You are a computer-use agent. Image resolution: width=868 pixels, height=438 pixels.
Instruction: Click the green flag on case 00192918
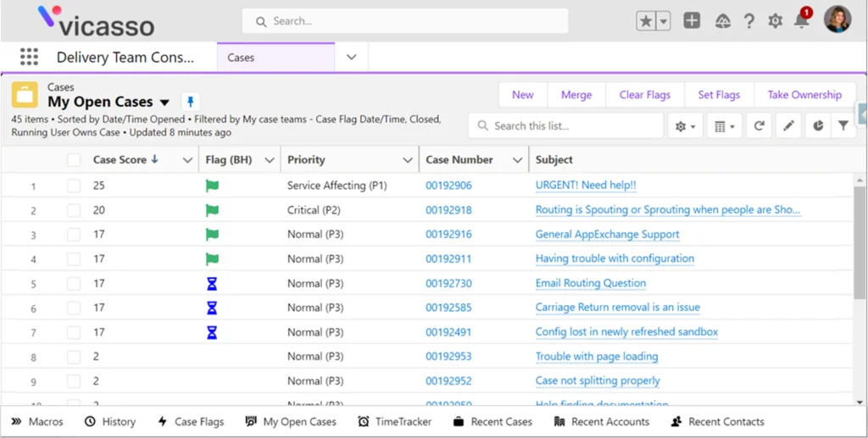(212, 210)
